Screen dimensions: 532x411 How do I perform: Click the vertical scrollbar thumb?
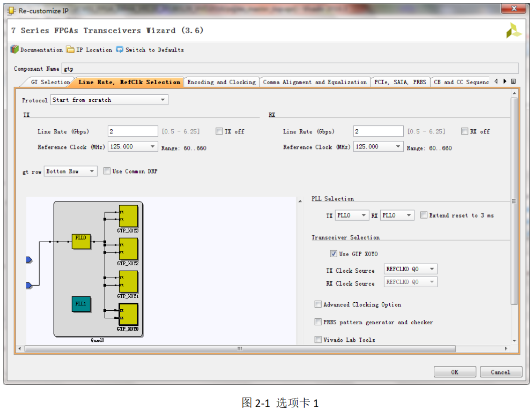514,201
